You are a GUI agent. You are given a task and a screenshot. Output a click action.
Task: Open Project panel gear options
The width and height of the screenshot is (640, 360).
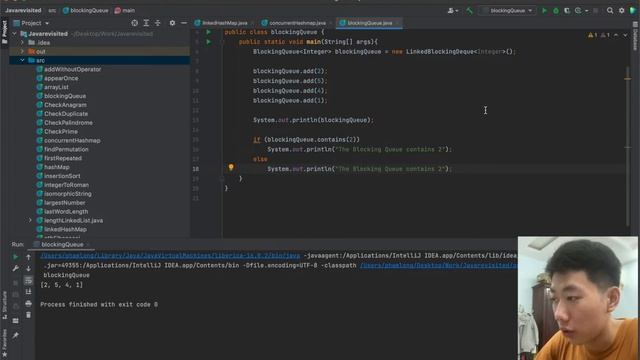(x=172, y=23)
